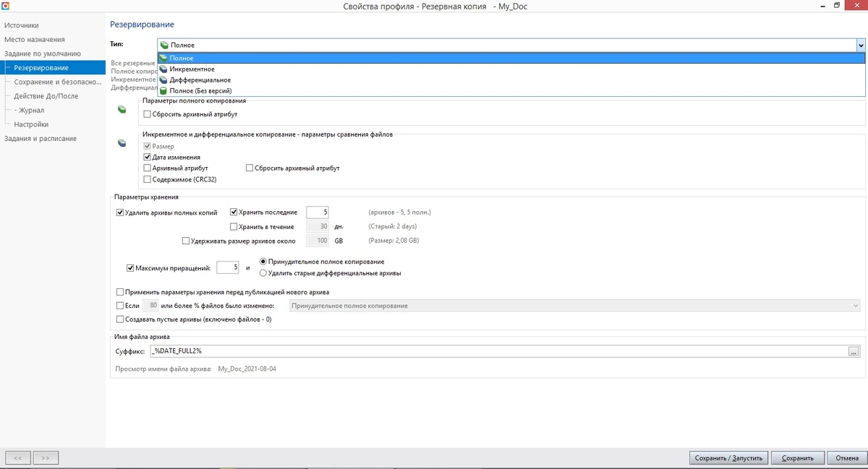Click the green full backup icon in the Type field
Screen dimensions: 868x469
pos(164,45)
